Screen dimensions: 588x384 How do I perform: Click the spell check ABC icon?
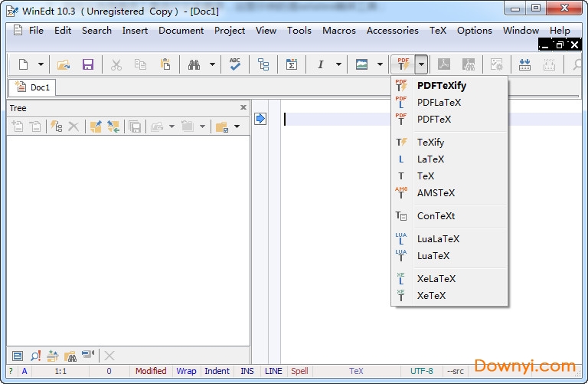[x=235, y=64]
